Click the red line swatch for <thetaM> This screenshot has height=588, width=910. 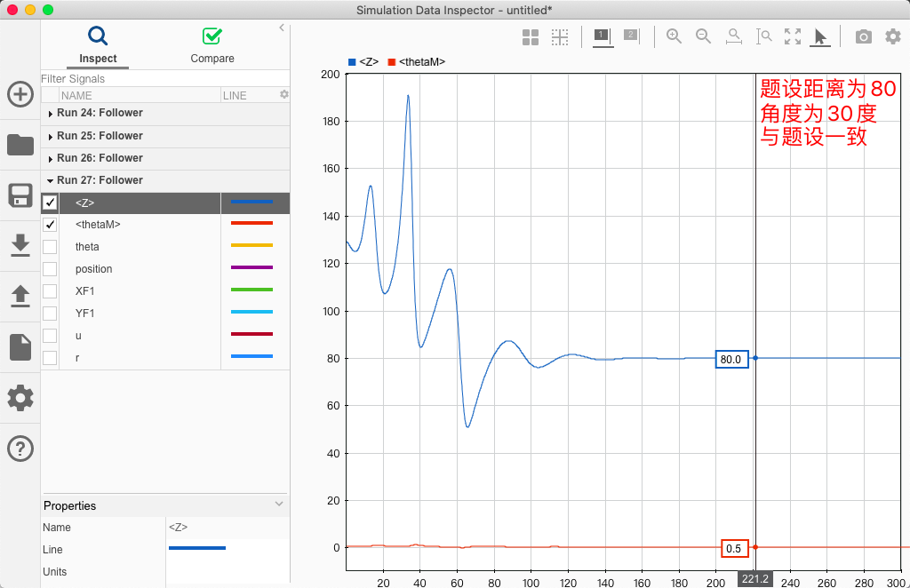click(251, 223)
